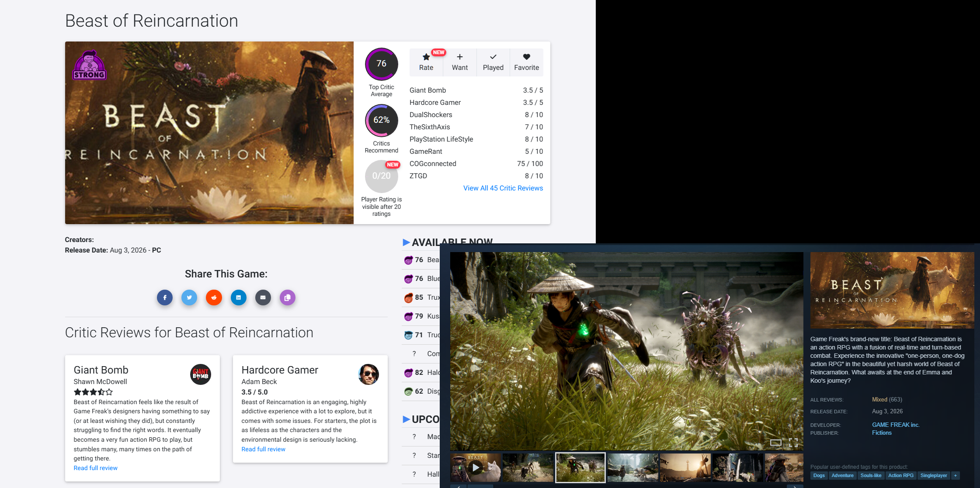Open the Hardcore Gamer review card heading

pyautogui.click(x=280, y=370)
